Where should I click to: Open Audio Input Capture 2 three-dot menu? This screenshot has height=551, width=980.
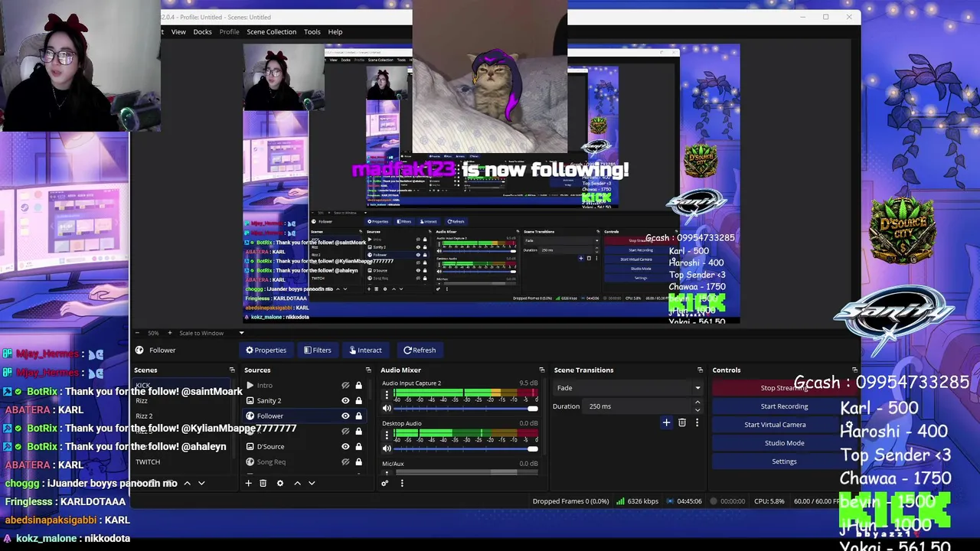tap(387, 396)
